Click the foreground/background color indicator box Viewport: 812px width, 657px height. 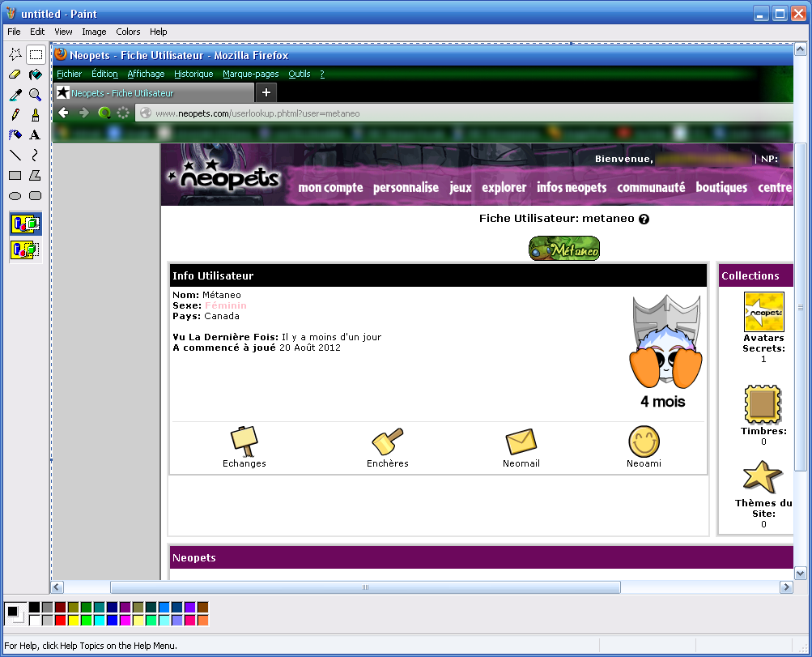[x=15, y=613]
